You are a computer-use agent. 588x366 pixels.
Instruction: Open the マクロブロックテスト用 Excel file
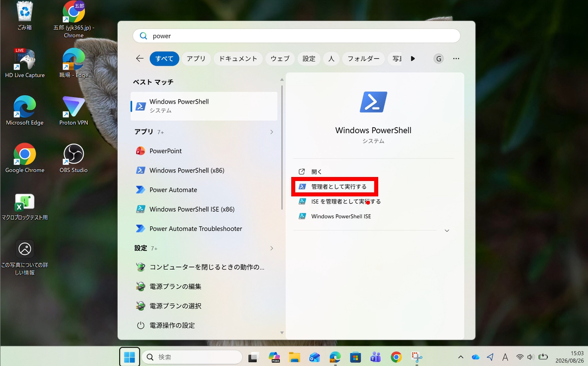(25, 207)
